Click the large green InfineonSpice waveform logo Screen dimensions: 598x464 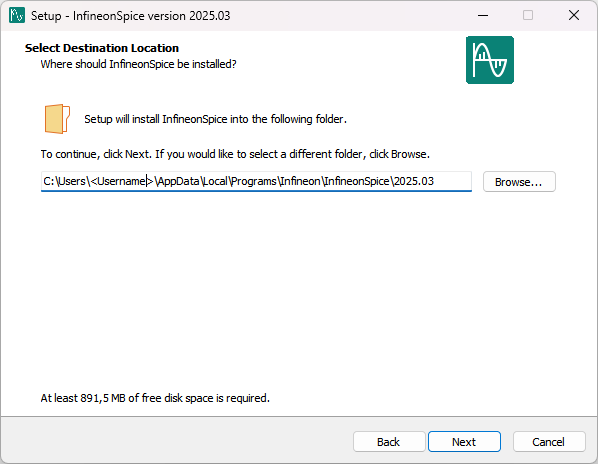[490, 60]
